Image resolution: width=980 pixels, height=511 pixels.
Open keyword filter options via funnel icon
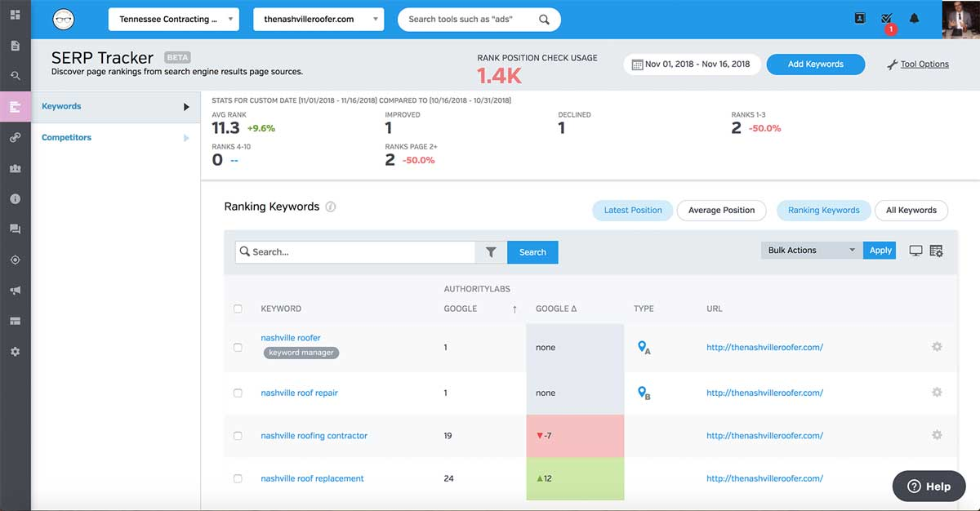(x=491, y=251)
